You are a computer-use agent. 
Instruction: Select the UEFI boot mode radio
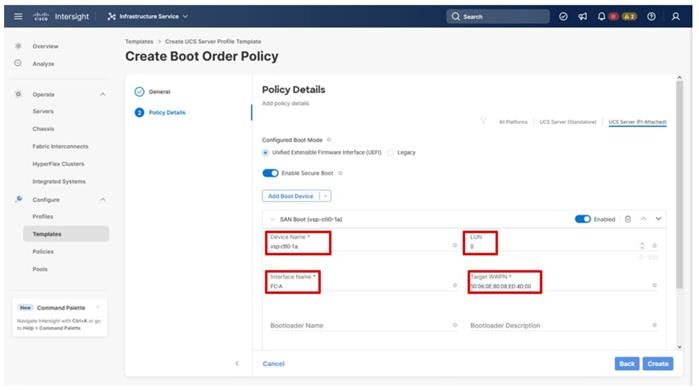point(266,152)
